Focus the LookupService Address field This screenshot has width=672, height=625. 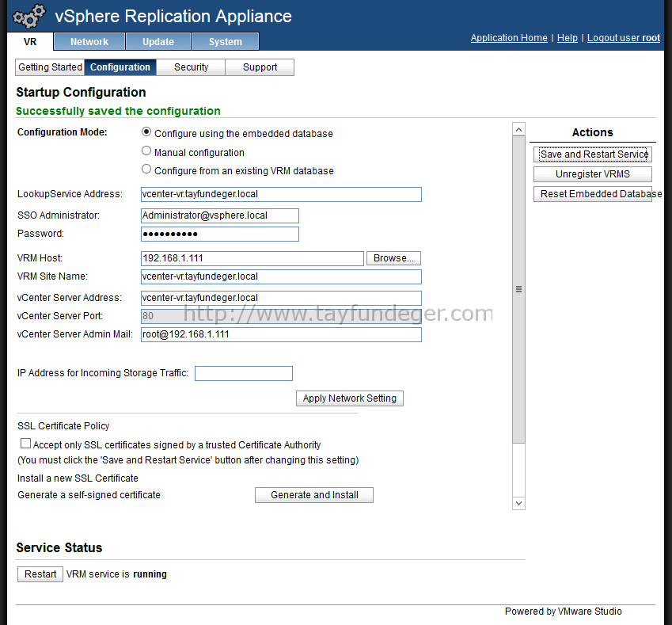(281, 194)
